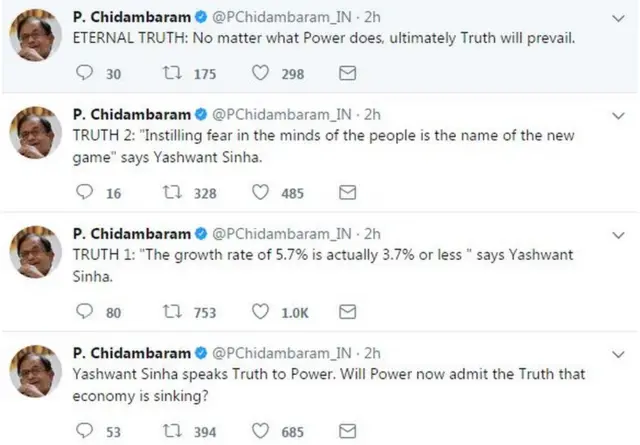The image size is (640, 445).
Task: Retweet the TRUTH 1 growth rate tweet
Action: tap(171, 312)
